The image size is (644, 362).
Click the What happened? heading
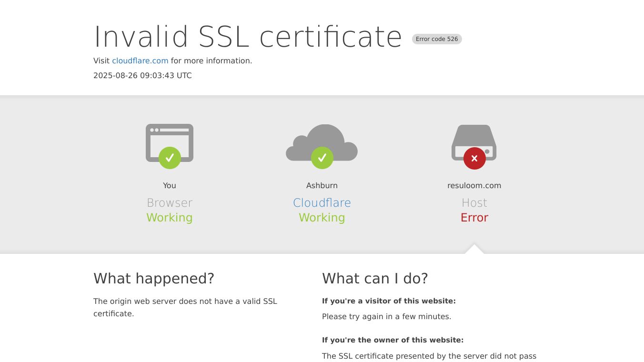point(154,279)
